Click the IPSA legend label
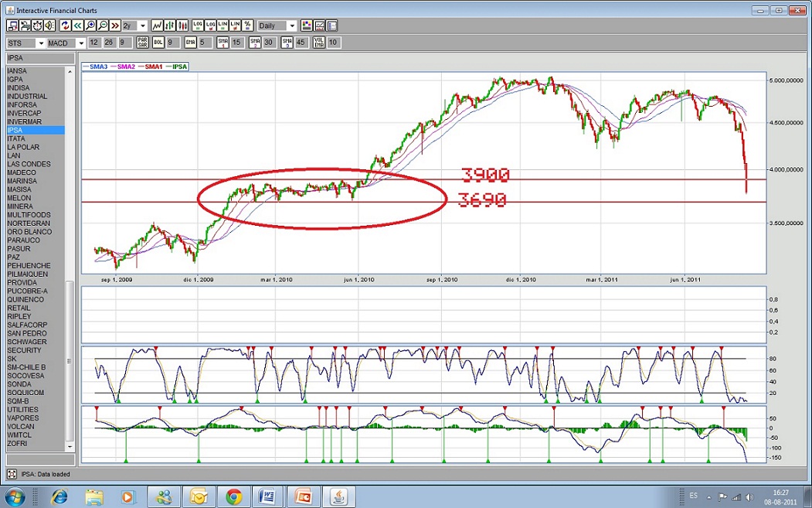This screenshot has height=508, width=812. (180, 66)
